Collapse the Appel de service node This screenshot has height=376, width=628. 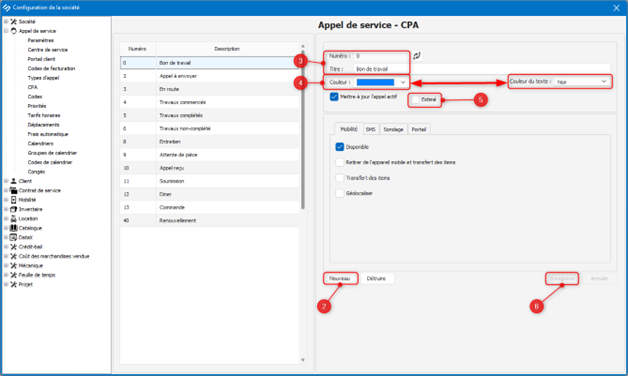[6, 31]
